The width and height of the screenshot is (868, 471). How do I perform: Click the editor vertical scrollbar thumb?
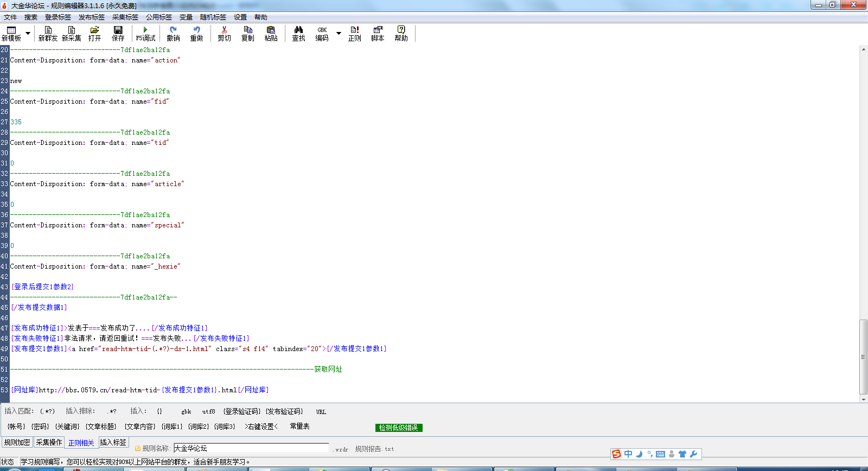click(x=863, y=357)
